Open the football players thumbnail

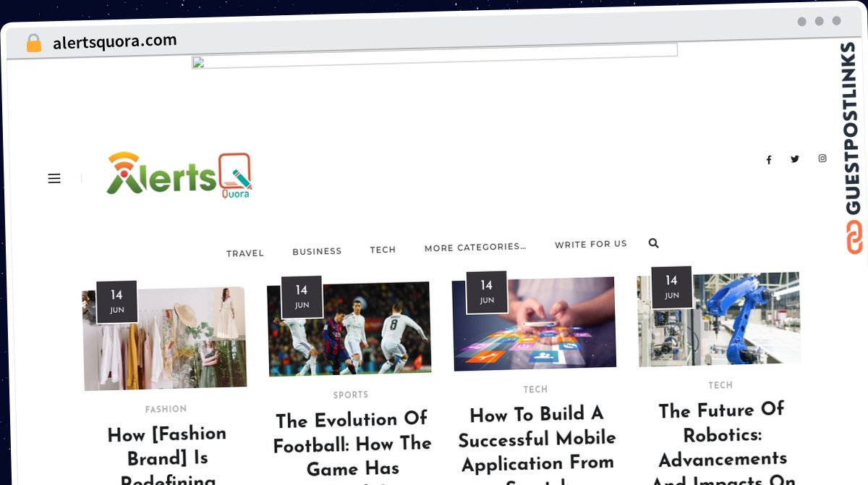[x=349, y=329]
